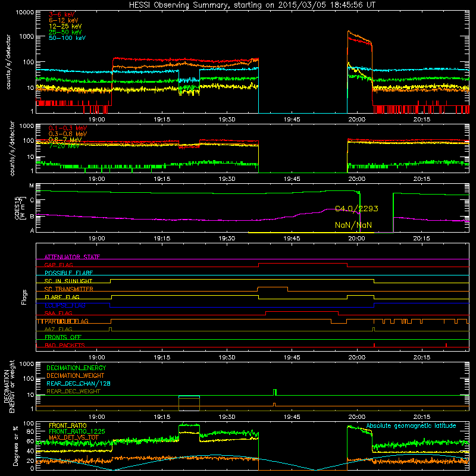Select the SC_IN_SUNLIGHT flag label
Screen dimensions: 476x476
[68, 281]
